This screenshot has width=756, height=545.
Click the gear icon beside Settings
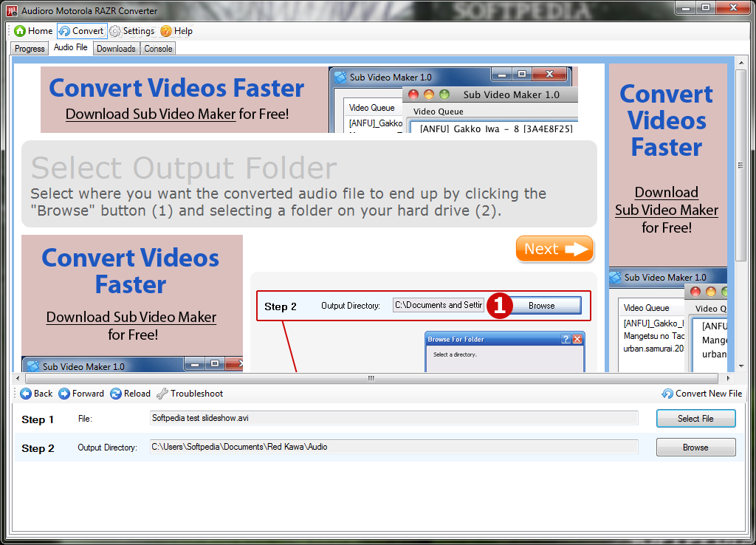(x=114, y=31)
